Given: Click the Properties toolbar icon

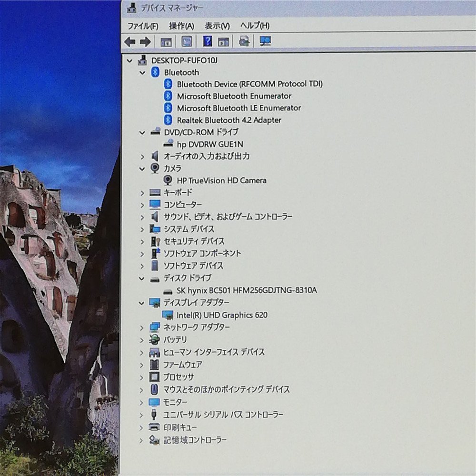Looking at the screenshot, I should point(187,41).
